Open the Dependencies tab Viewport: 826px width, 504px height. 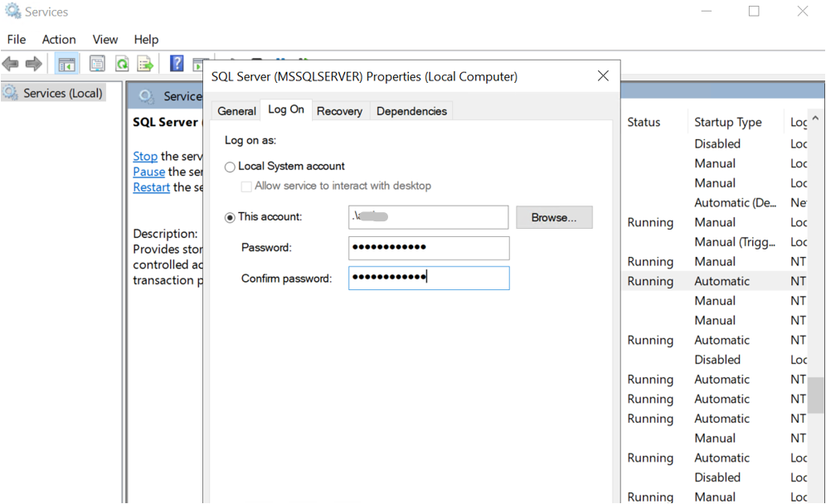click(411, 111)
